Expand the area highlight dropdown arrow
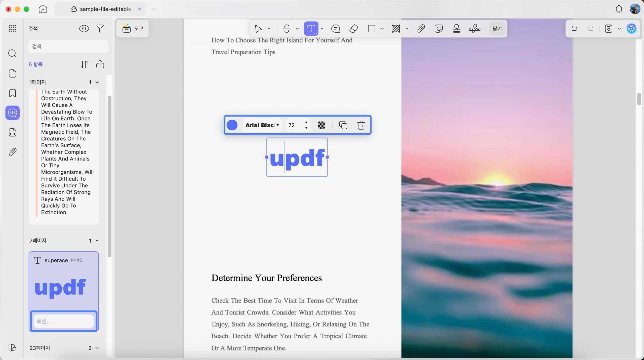The width and height of the screenshot is (644, 360). point(407,29)
